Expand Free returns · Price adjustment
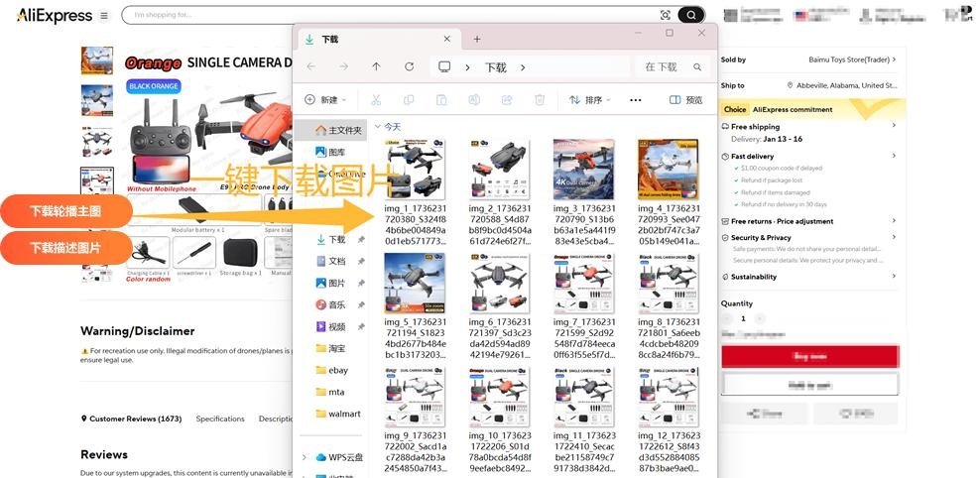 coord(894,221)
